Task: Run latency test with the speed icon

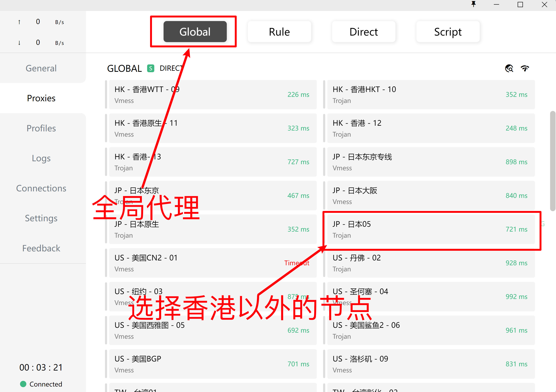Action: pyautogui.click(x=525, y=68)
